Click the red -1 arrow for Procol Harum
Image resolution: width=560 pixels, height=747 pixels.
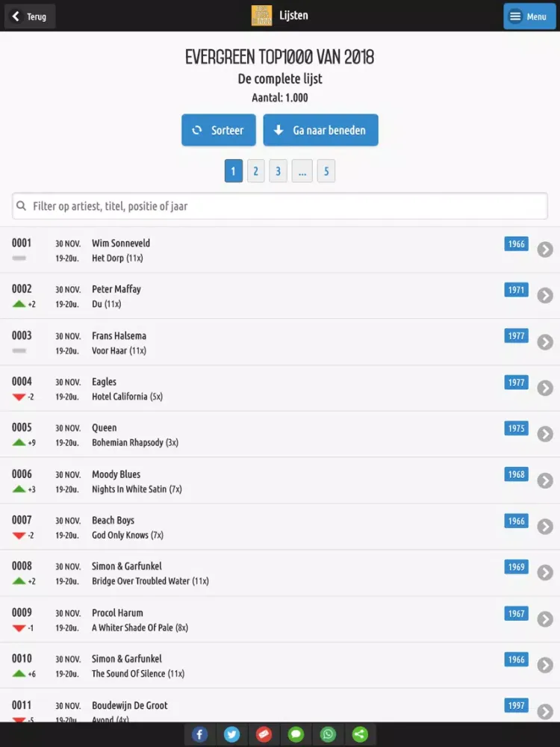point(19,628)
